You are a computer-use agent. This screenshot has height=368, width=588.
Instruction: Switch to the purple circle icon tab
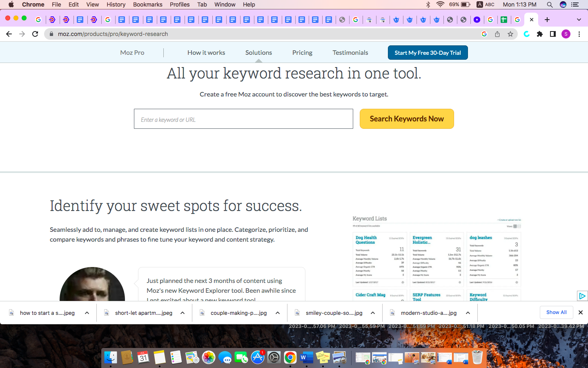pyautogui.click(x=477, y=20)
